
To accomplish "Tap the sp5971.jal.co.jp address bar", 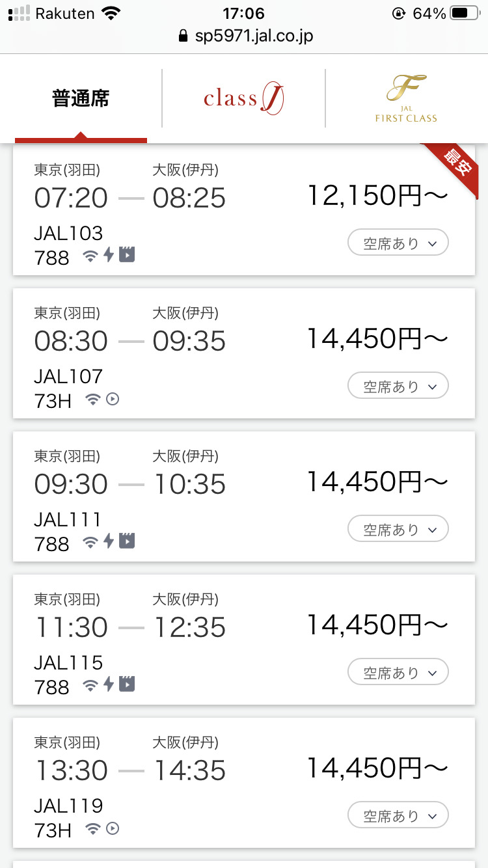I will 246,36.
